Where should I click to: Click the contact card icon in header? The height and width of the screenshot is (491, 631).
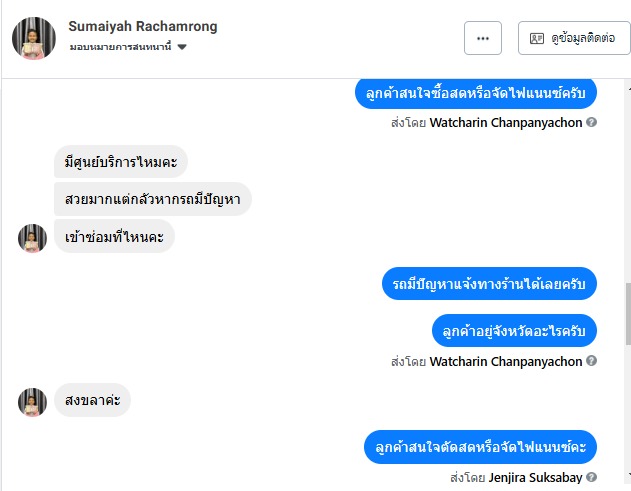[537, 38]
